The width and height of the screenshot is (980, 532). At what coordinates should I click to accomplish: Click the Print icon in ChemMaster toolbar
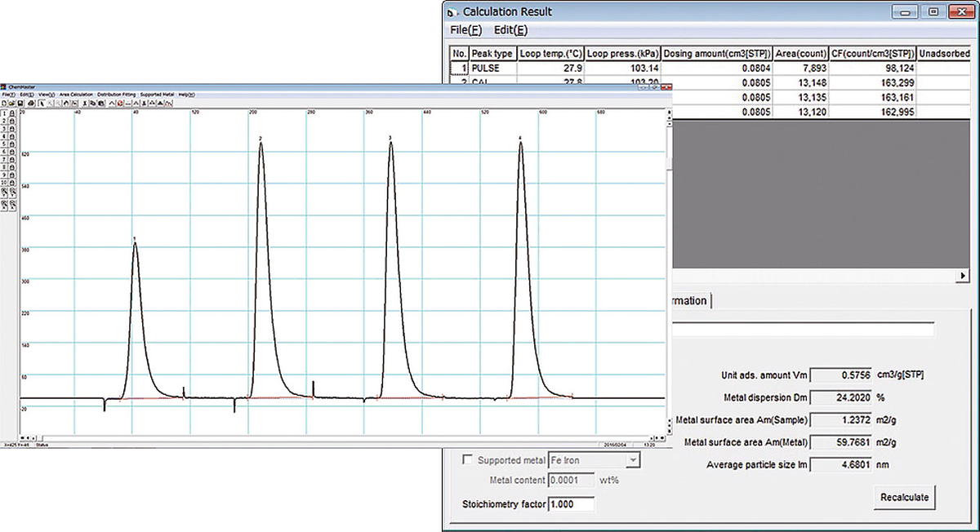tap(31, 104)
